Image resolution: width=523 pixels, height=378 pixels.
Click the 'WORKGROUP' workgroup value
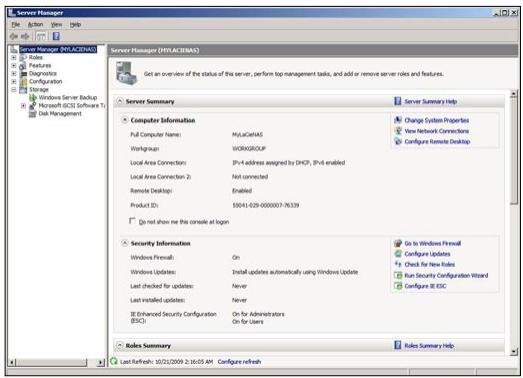point(249,148)
